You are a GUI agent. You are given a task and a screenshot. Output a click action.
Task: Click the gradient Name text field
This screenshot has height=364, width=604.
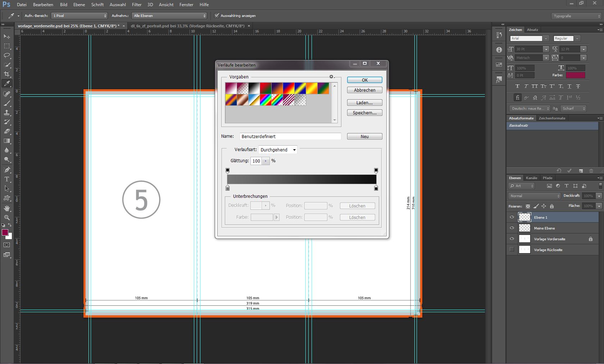290,136
